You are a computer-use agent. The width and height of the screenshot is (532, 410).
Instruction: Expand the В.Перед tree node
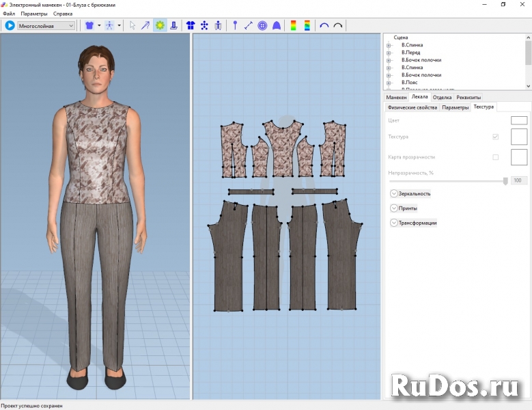click(x=389, y=53)
